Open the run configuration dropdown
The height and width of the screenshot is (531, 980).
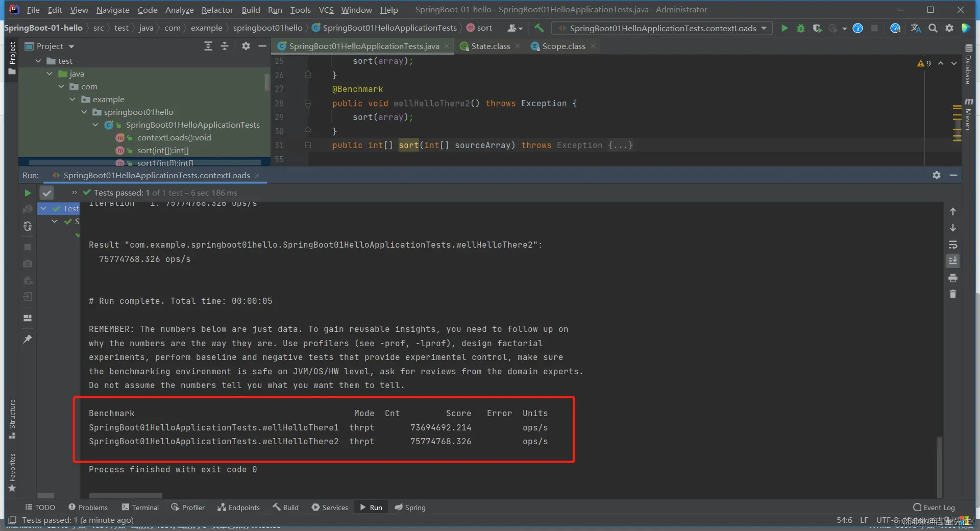tap(663, 28)
